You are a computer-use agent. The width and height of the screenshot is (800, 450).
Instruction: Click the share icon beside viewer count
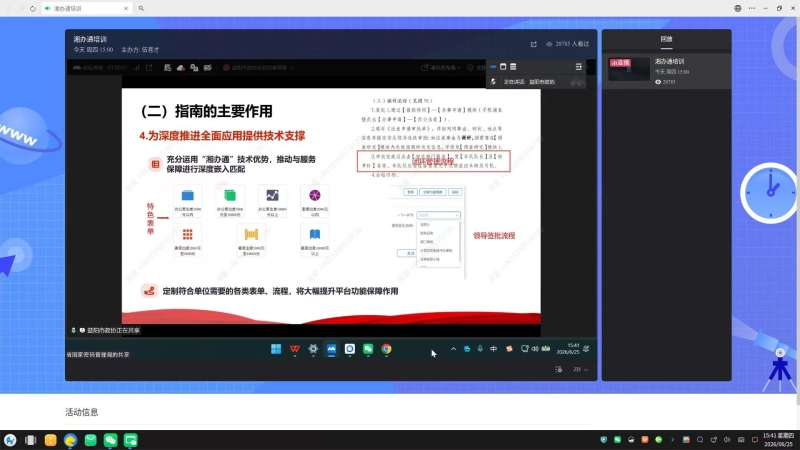click(x=533, y=44)
